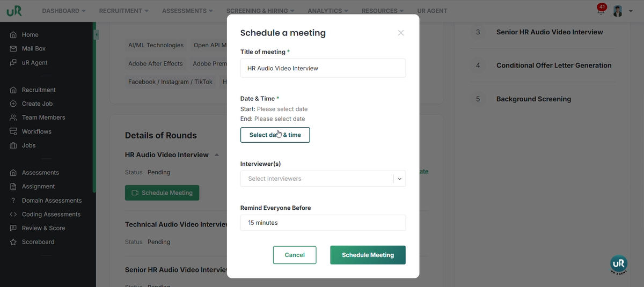Screen dimensions: 644x287
Task: Close the Schedule a meeting dialog
Action: point(401,33)
